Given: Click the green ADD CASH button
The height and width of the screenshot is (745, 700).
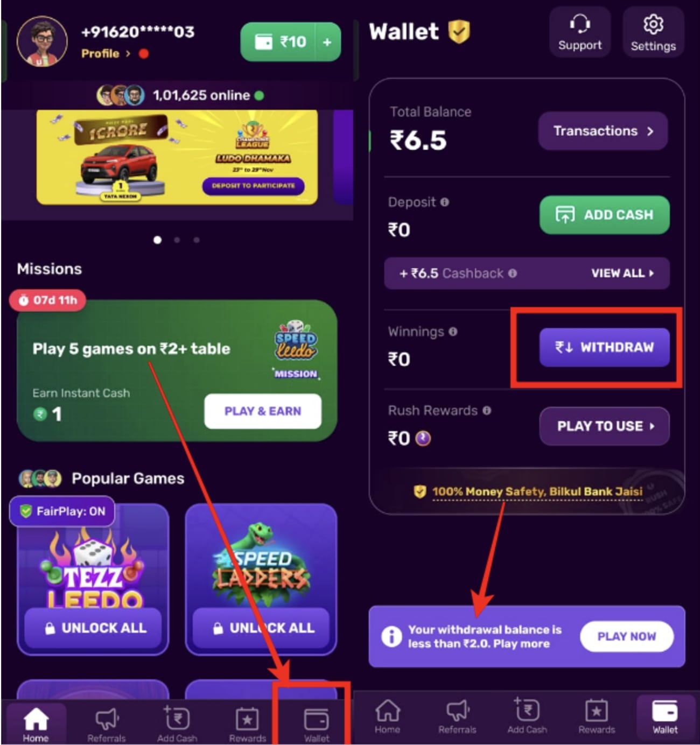Looking at the screenshot, I should pyautogui.click(x=605, y=215).
